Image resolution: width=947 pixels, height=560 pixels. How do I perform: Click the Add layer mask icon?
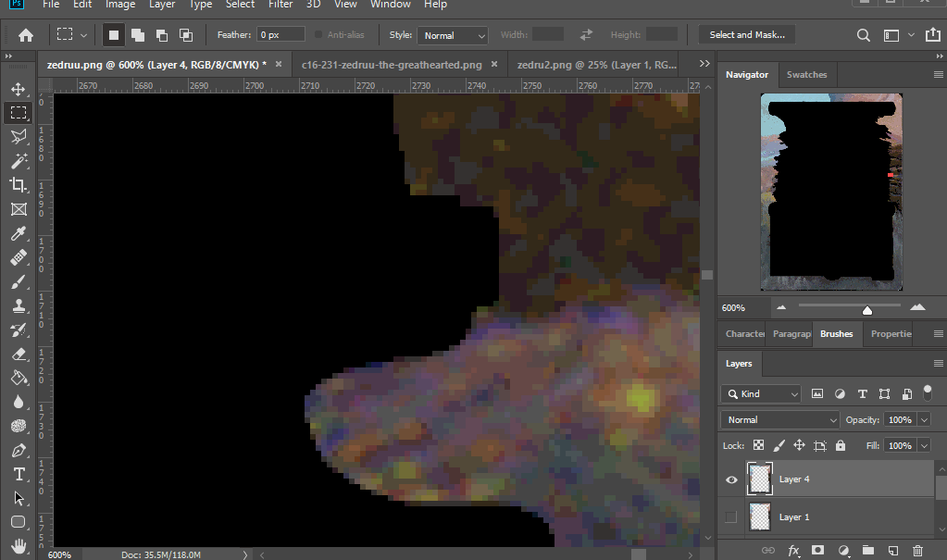(817, 551)
